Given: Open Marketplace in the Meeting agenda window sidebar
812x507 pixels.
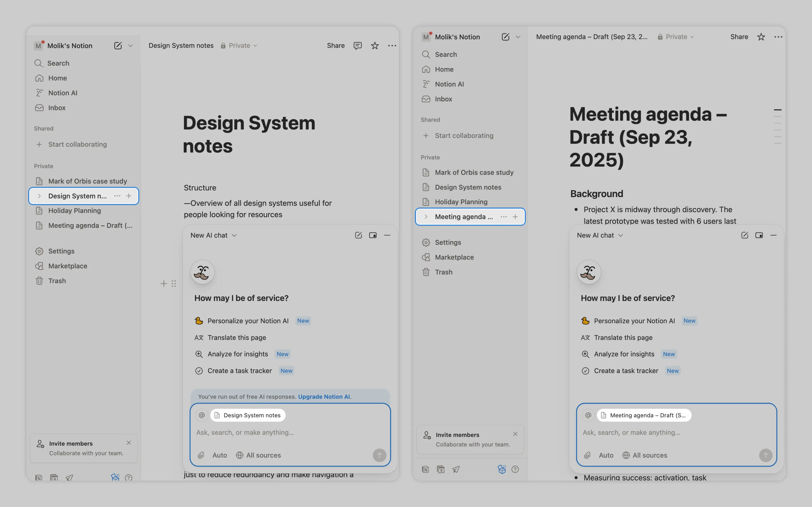Looking at the screenshot, I should (454, 257).
